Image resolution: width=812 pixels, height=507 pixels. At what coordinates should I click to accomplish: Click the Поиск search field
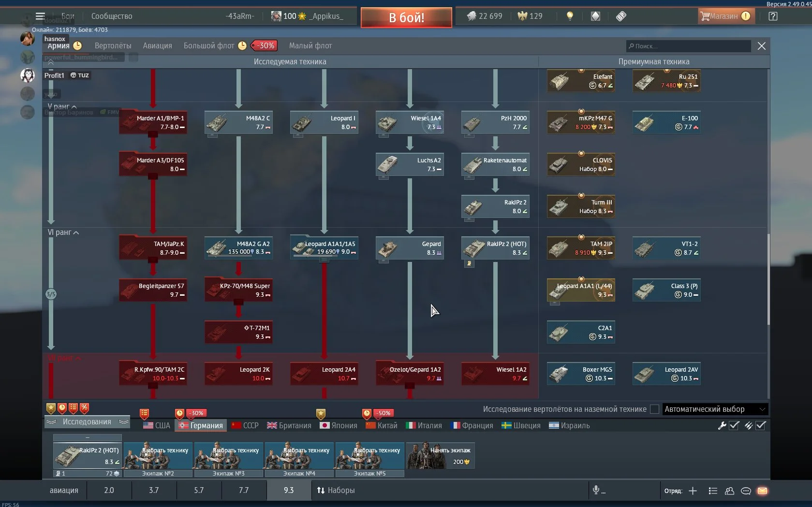coord(688,46)
